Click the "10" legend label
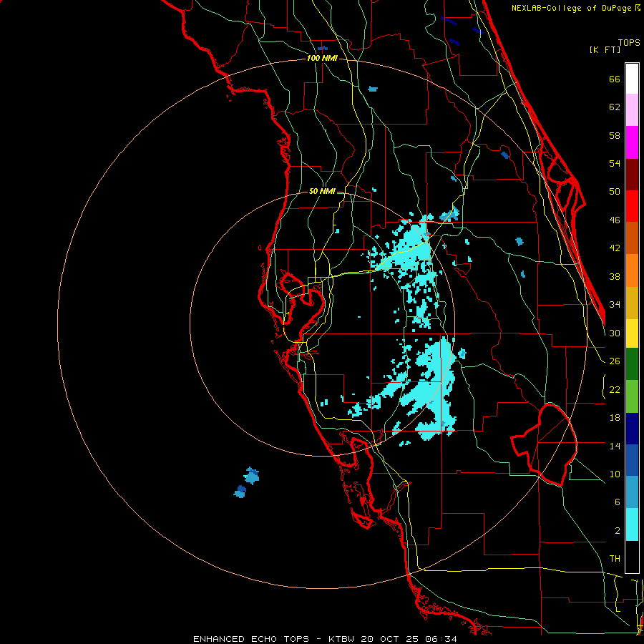The height and width of the screenshot is (644, 644). click(615, 474)
